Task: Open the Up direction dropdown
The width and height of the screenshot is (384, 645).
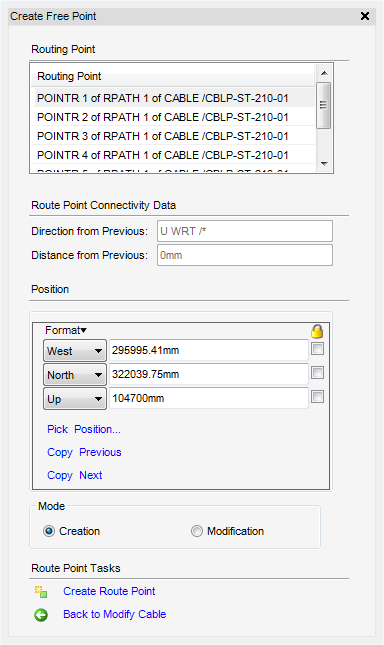Action: click(75, 399)
